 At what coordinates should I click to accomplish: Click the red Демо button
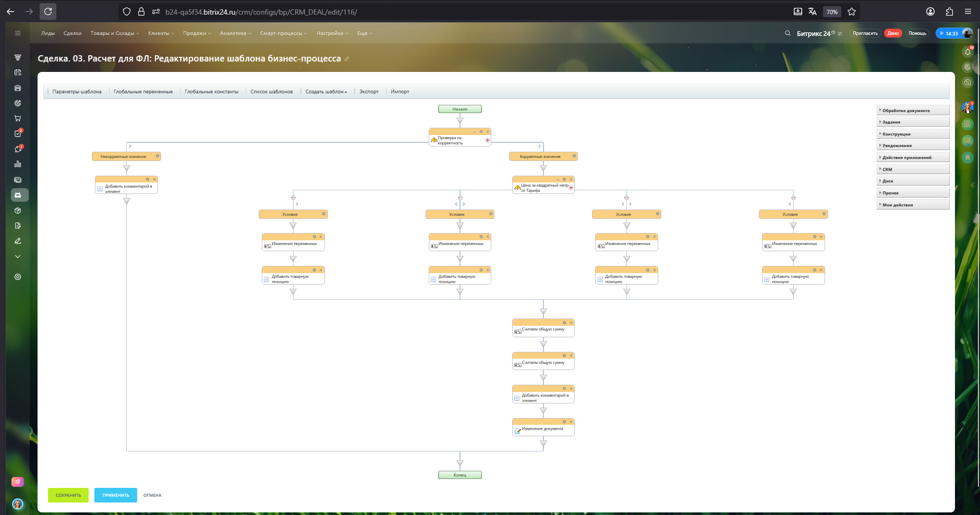point(893,33)
